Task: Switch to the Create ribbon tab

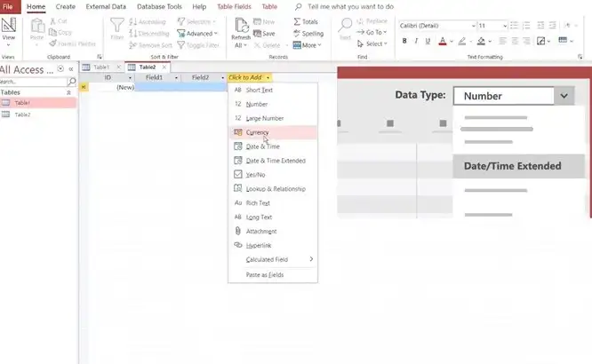Action: coord(65,6)
